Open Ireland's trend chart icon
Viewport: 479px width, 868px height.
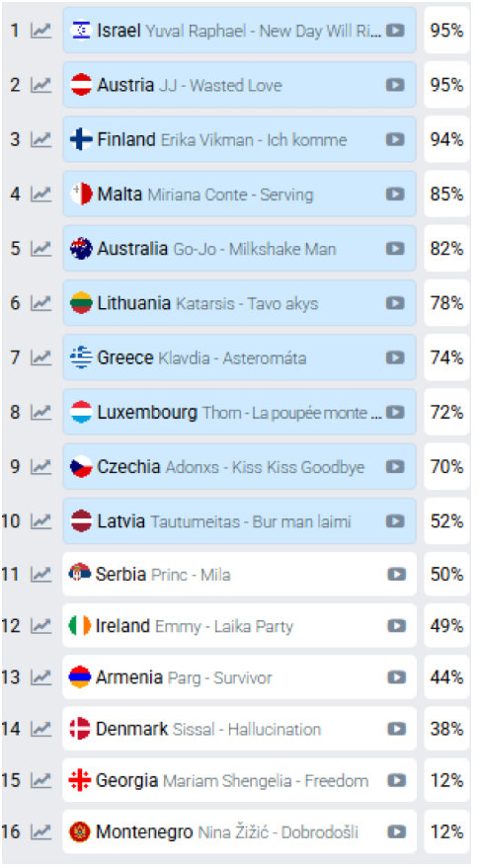click(40, 626)
